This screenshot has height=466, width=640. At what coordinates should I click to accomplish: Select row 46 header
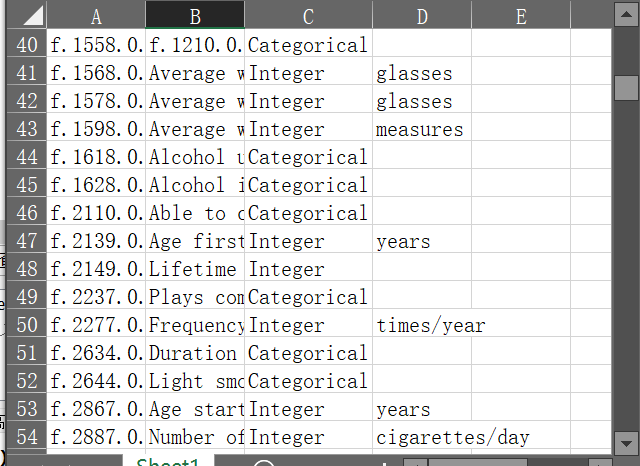tap(27, 213)
